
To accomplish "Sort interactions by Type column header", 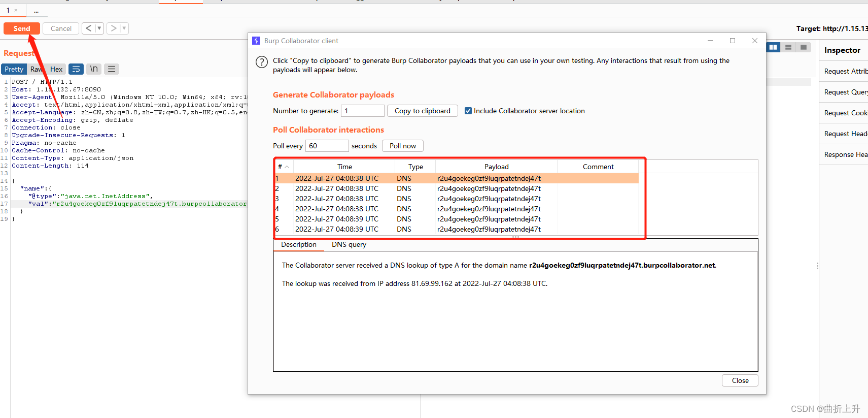I will tap(415, 167).
